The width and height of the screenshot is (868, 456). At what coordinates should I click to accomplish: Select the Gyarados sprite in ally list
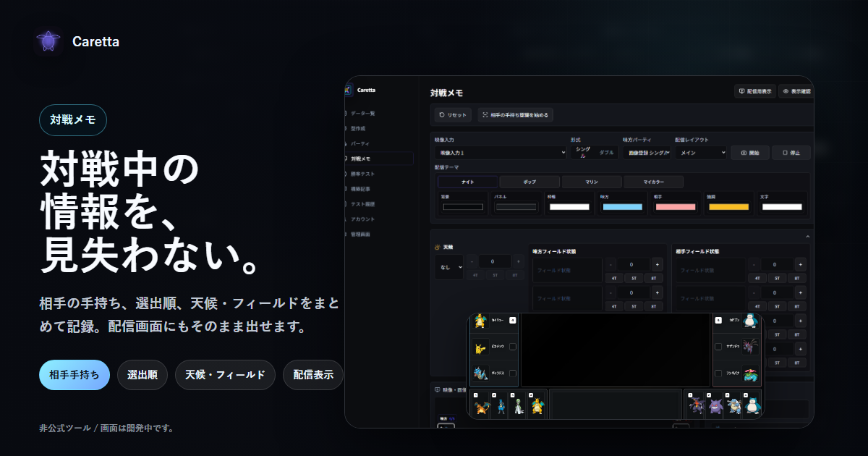point(480,373)
